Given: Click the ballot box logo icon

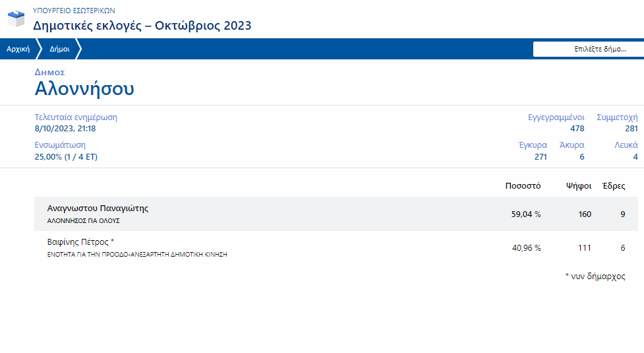Looking at the screenshot, I should pyautogui.click(x=16, y=18).
